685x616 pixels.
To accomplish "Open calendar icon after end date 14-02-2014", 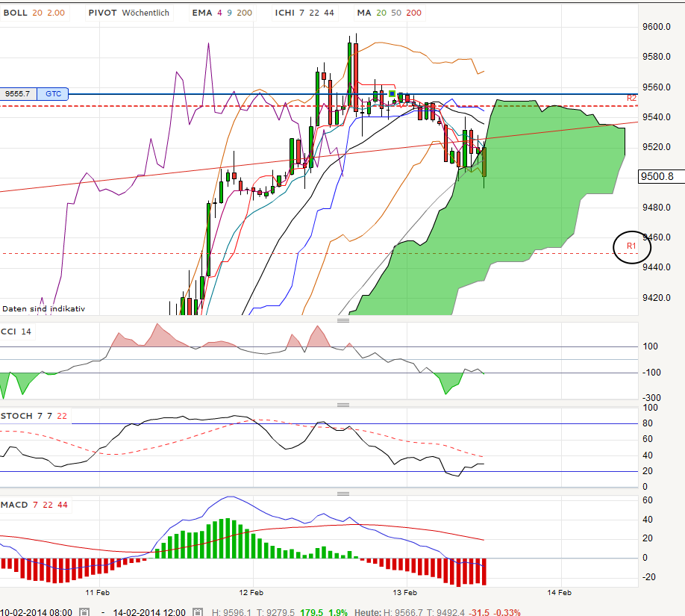I will pos(198,612).
